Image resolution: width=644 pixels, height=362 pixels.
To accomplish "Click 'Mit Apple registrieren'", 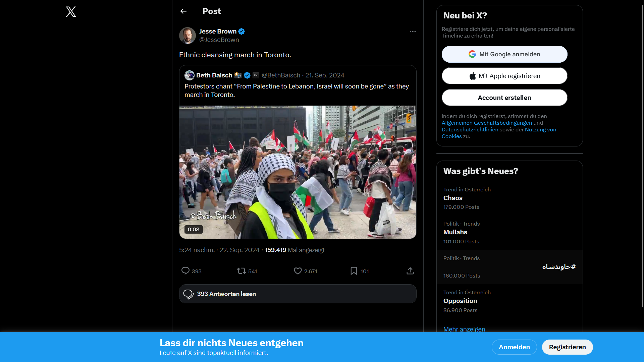I will (x=504, y=76).
